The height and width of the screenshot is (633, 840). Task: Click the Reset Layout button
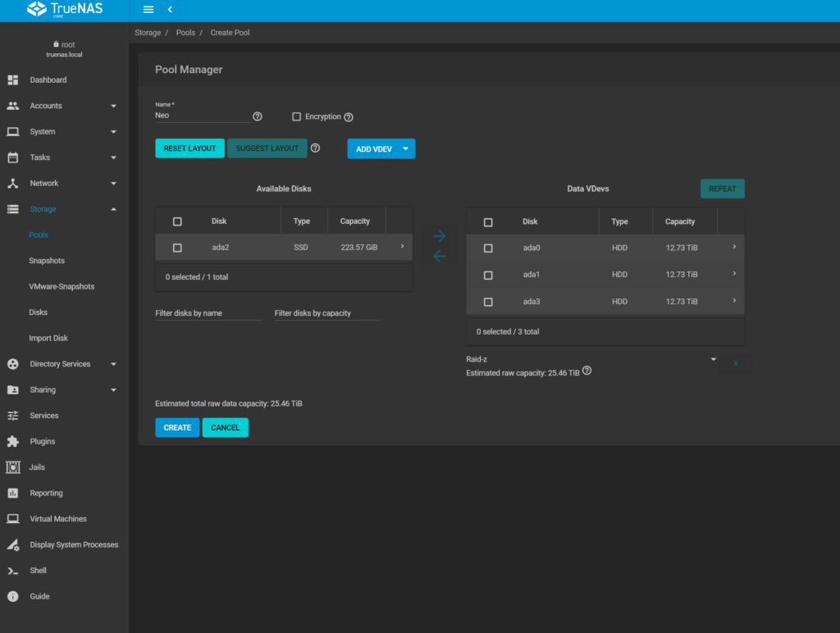point(189,148)
